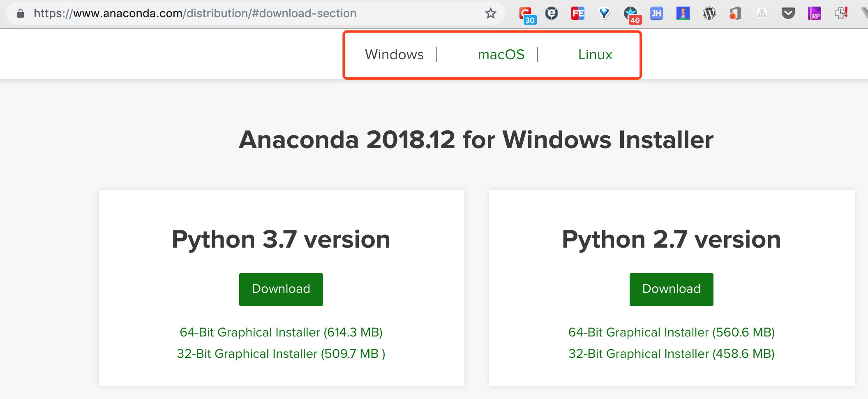
Task: Download the Python 2.7 version
Action: pyautogui.click(x=672, y=289)
